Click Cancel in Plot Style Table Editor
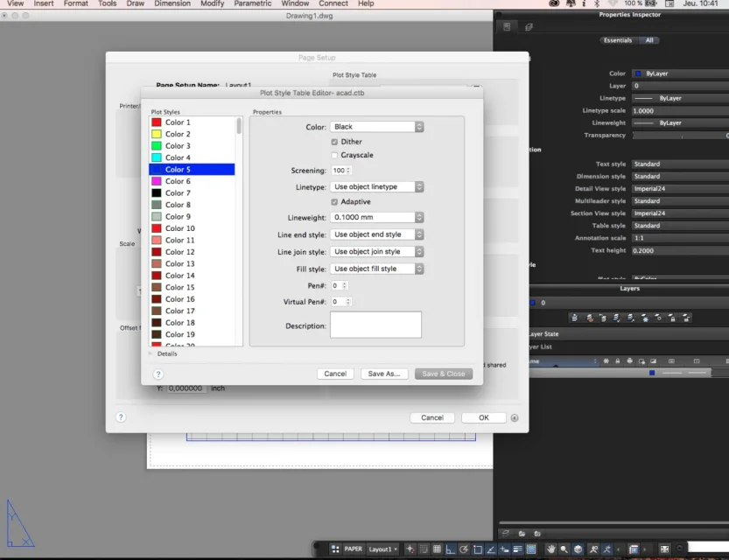 (x=335, y=374)
